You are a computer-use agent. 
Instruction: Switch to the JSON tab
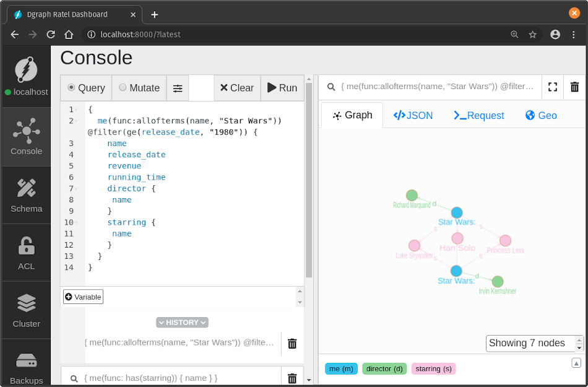tap(412, 115)
